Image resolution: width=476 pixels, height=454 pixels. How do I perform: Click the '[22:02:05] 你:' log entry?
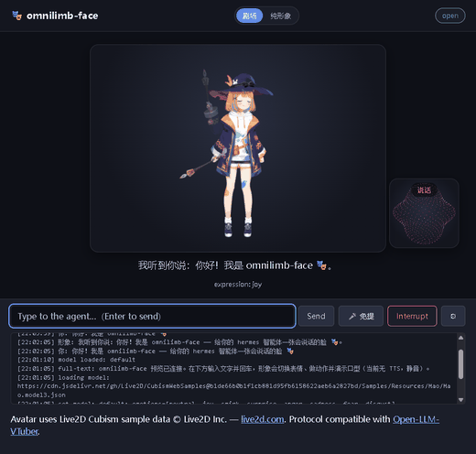[x=155, y=351]
